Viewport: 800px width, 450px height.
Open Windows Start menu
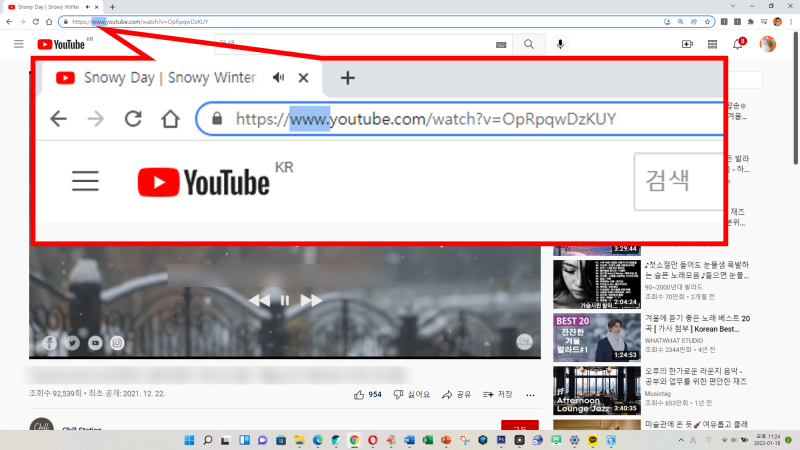coord(189,440)
